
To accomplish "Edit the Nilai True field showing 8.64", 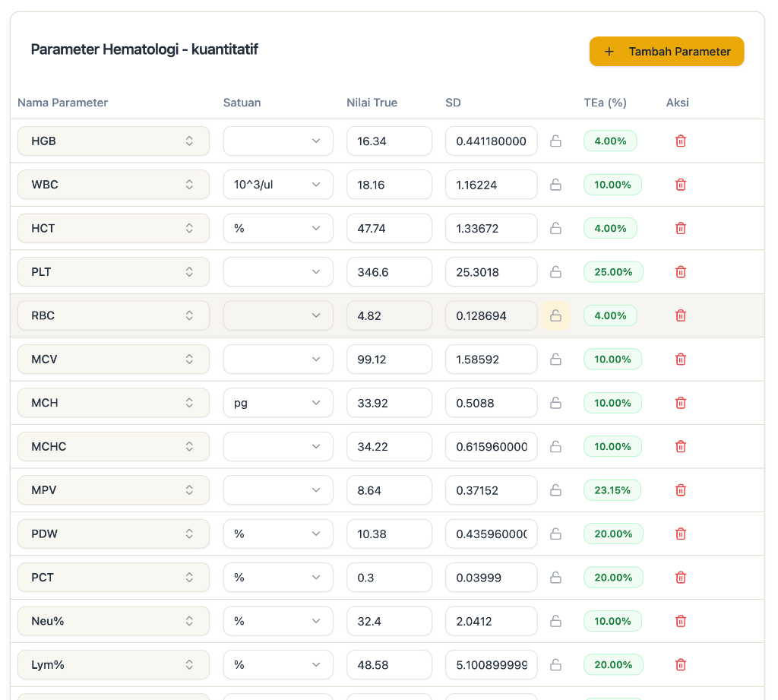I will point(389,490).
